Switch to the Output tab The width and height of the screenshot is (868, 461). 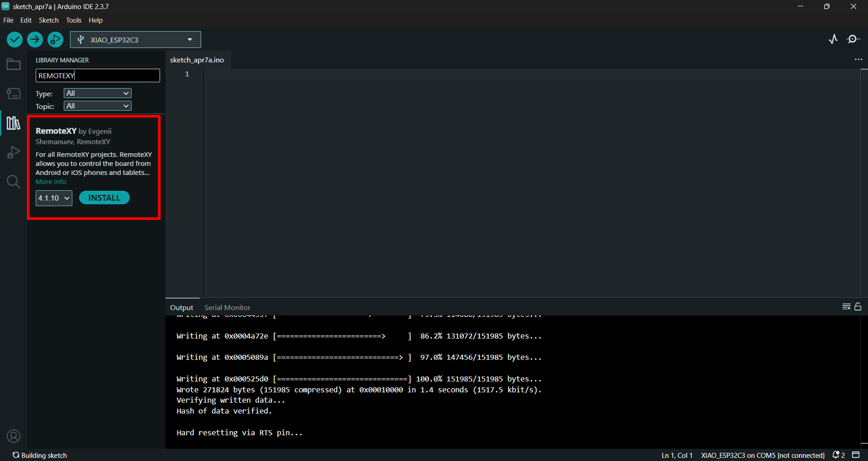pos(181,307)
